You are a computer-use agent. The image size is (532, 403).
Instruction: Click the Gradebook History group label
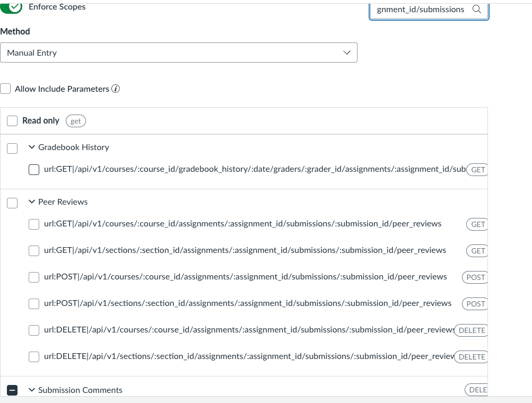click(x=74, y=147)
